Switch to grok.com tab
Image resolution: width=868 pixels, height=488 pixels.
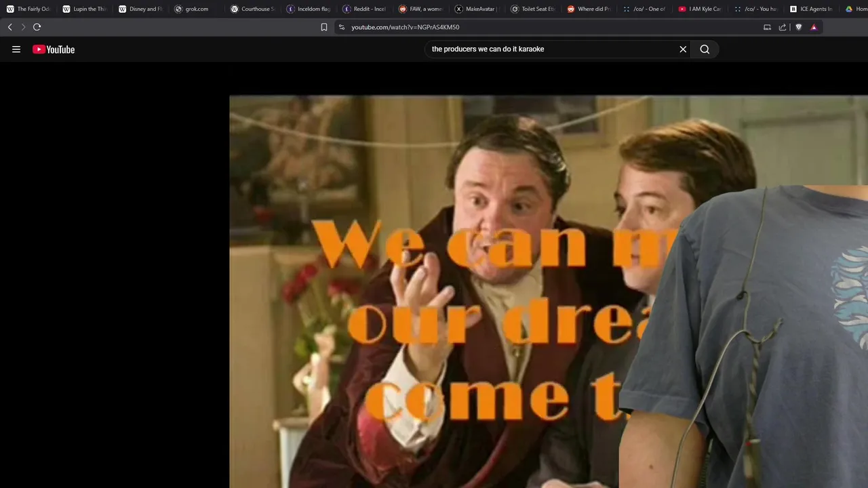coord(197,9)
